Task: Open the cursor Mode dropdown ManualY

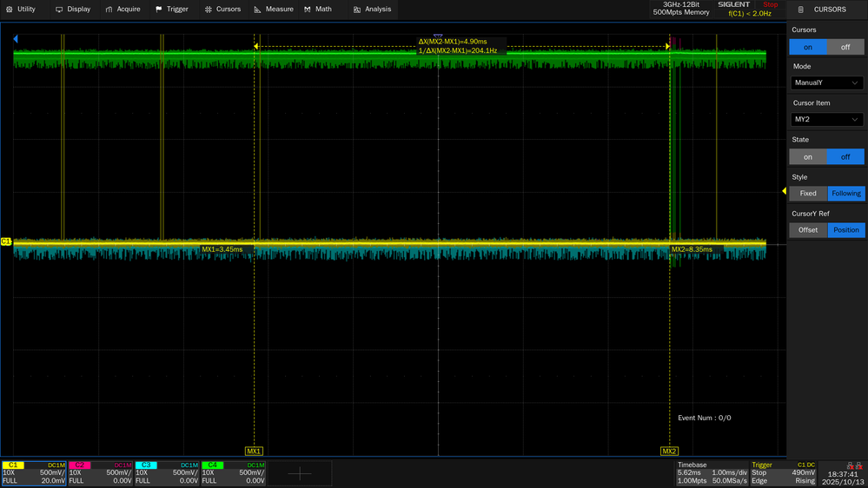Action: [x=826, y=83]
